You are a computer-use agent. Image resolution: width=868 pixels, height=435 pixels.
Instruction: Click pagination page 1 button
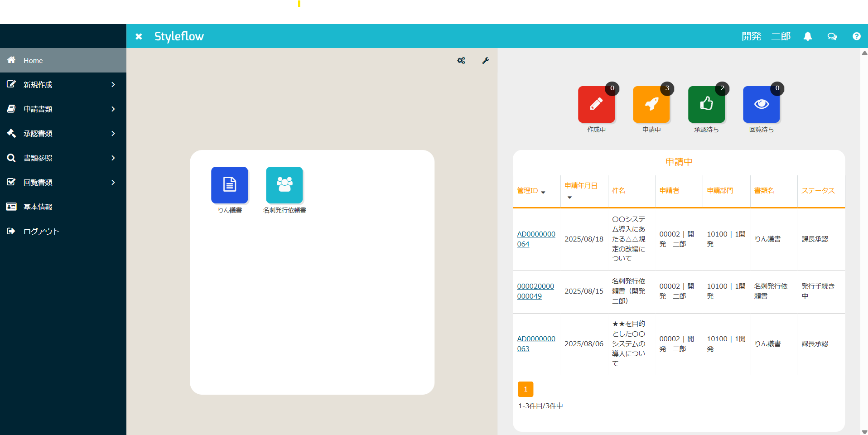click(x=526, y=389)
